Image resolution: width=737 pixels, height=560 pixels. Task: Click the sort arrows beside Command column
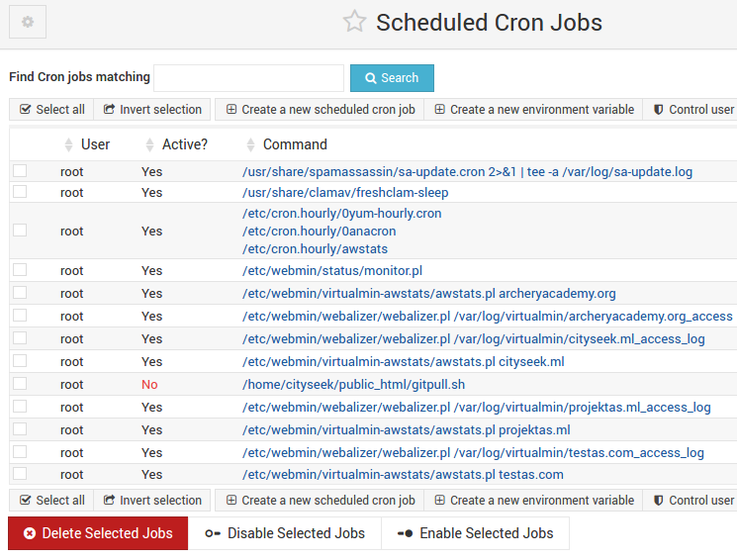coord(249,144)
